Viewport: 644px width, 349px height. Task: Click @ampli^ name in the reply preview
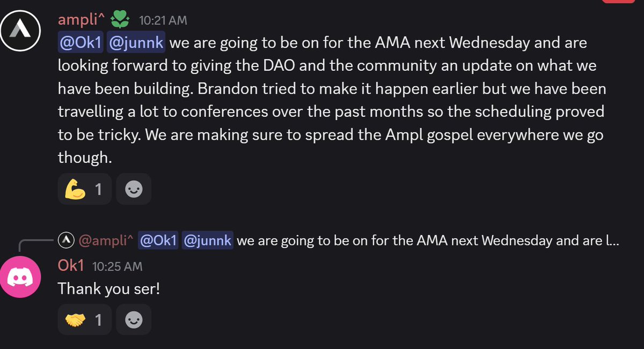point(106,241)
